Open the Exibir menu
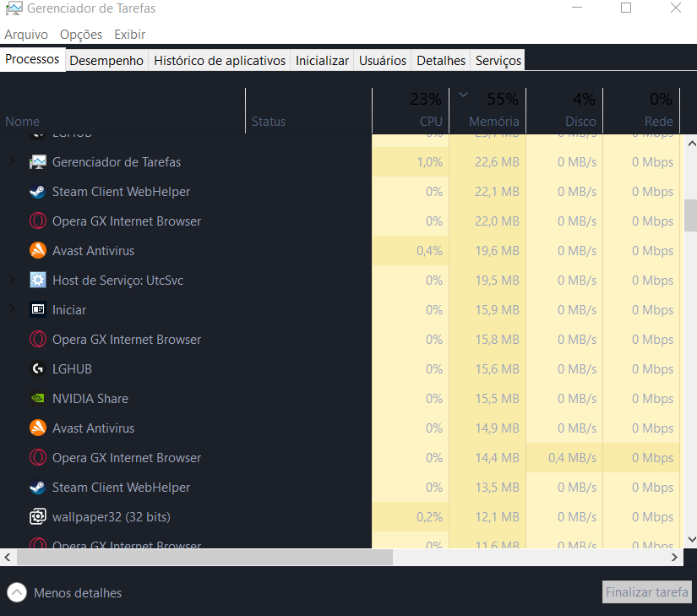This screenshot has height=616, width=697. 130,34
